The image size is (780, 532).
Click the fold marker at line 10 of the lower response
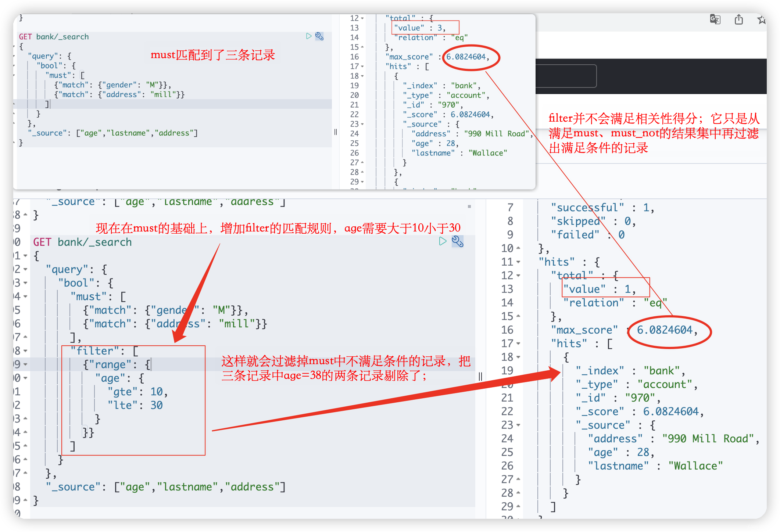tap(518, 248)
